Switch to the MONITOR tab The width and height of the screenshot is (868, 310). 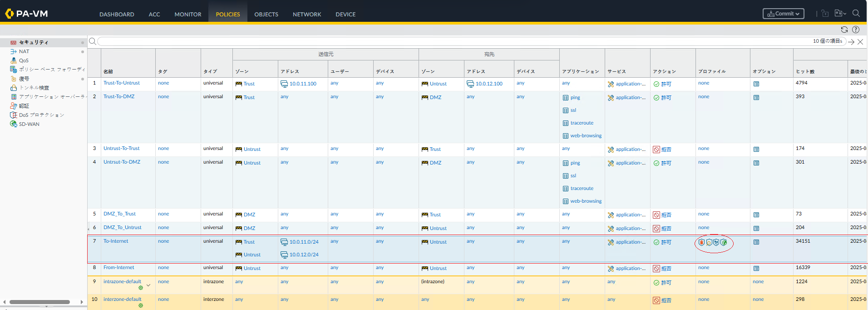pyautogui.click(x=187, y=15)
